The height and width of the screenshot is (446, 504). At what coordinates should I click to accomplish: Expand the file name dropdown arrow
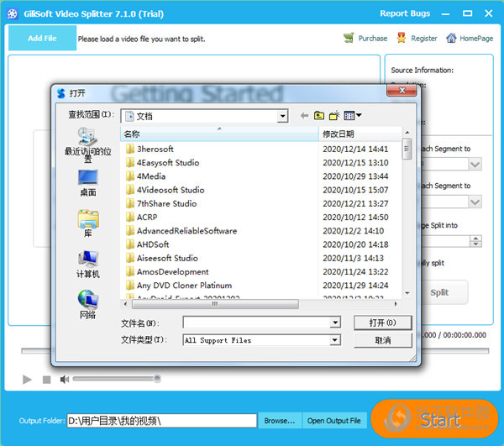click(x=335, y=323)
